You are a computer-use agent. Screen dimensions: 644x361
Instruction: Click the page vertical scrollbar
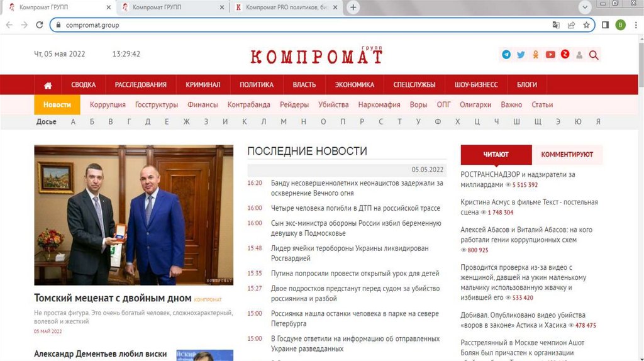(x=641, y=197)
